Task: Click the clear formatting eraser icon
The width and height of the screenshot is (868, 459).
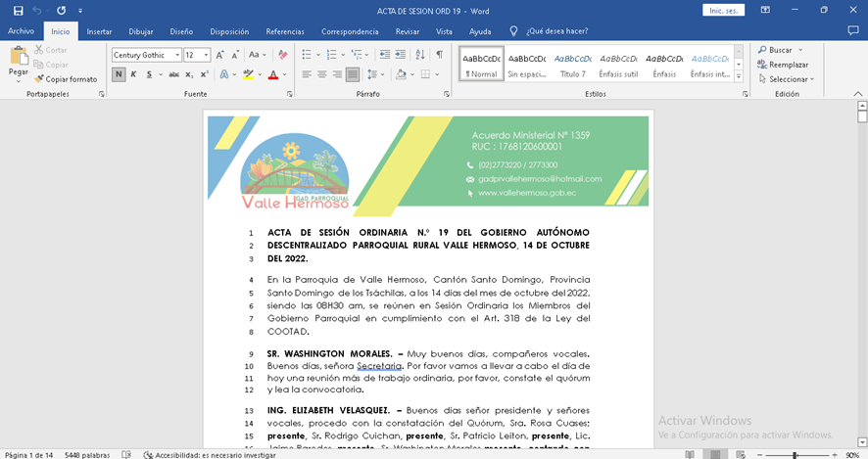Action: [283, 55]
